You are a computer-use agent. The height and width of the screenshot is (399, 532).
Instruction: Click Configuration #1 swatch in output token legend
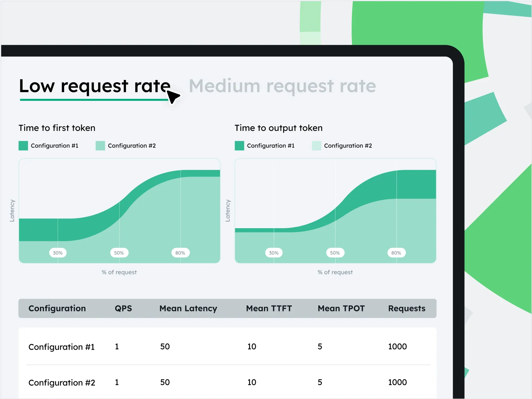click(239, 146)
